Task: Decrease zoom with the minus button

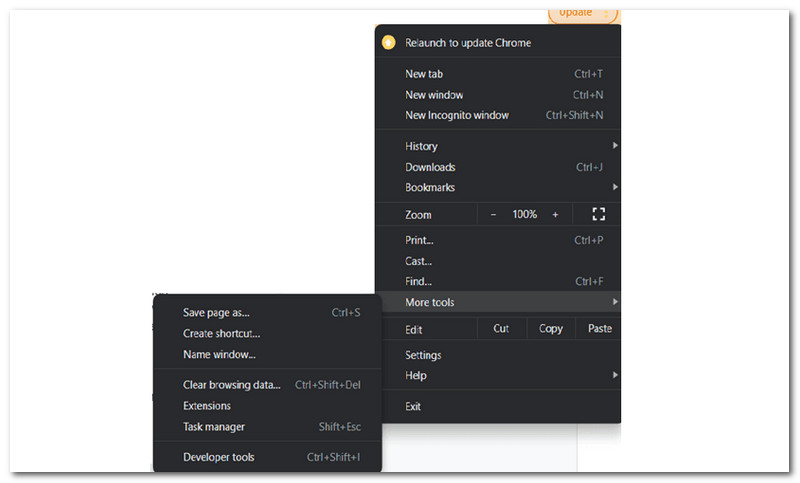Action: pos(493,214)
